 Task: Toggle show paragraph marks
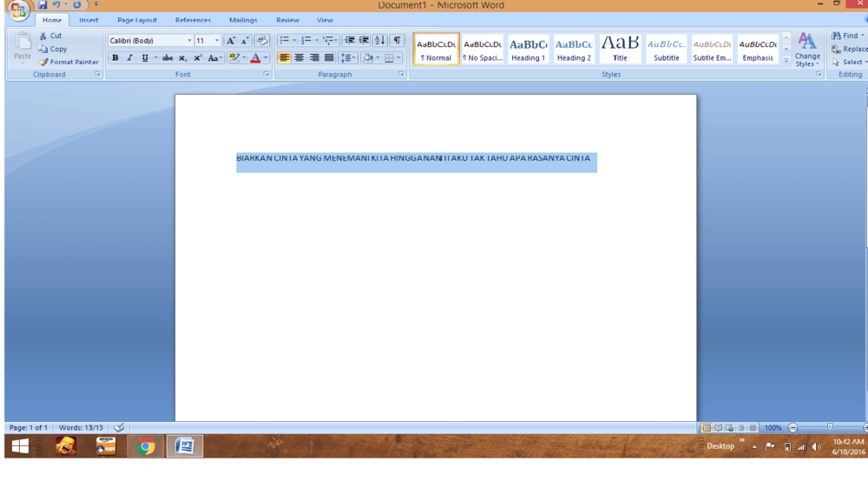tap(397, 40)
